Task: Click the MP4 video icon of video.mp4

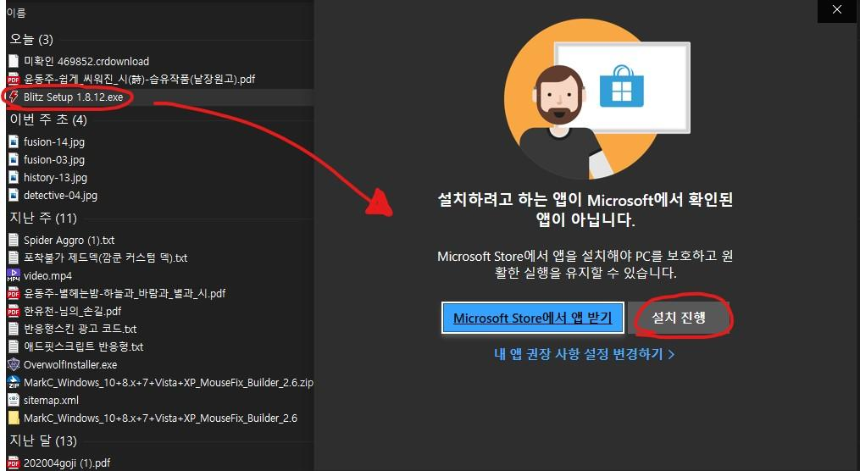Action: (x=13, y=276)
